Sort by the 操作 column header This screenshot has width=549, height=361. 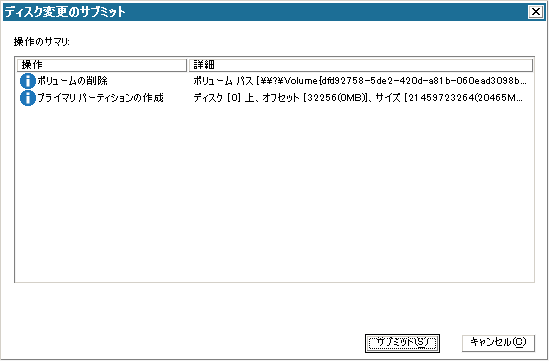point(102,65)
